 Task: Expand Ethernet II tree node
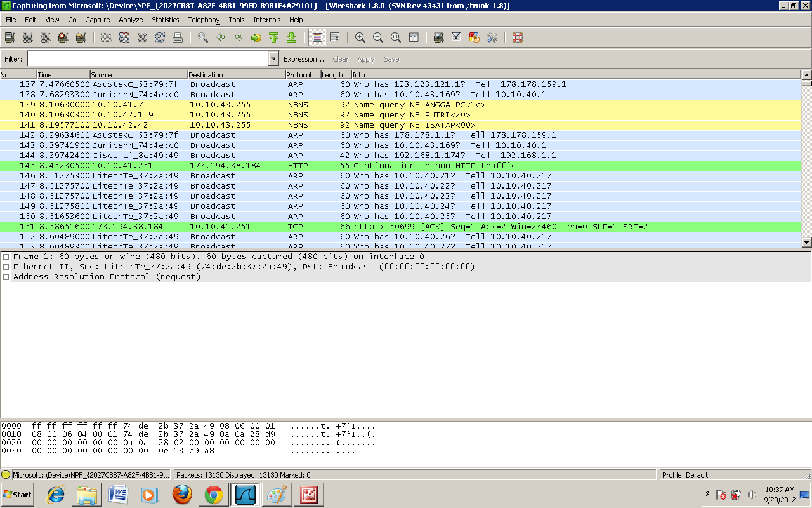coord(6,267)
